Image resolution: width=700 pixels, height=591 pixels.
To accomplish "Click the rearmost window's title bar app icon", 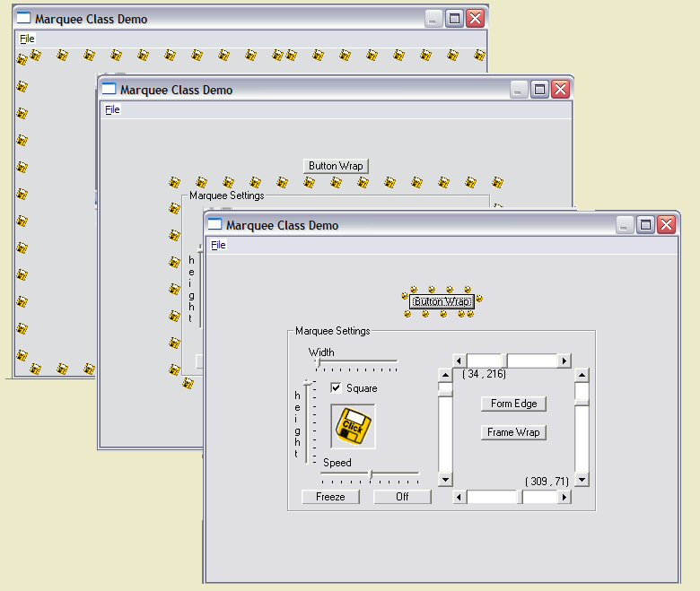I will (23, 19).
